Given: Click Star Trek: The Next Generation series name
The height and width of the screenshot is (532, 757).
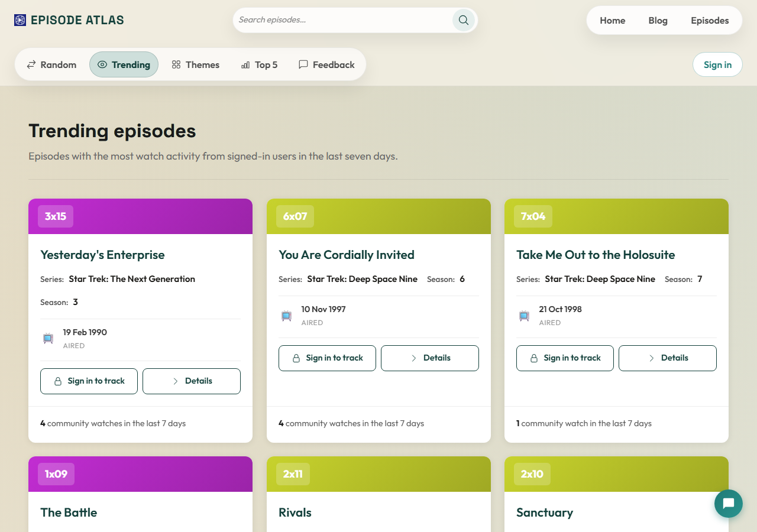Looking at the screenshot, I should 132,279.
